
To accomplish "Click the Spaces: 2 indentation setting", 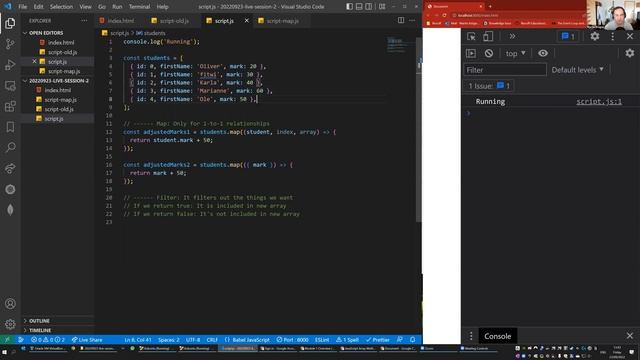I will pos(169,340).
